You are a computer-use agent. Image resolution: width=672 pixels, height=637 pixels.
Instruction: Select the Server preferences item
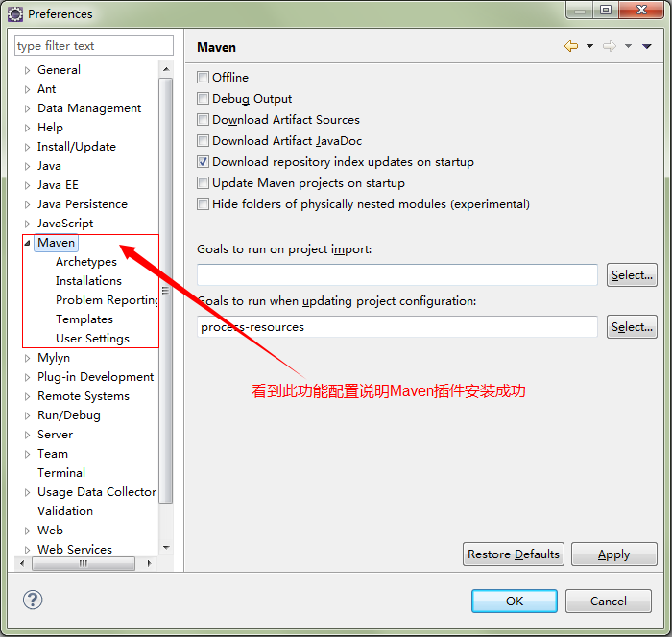pyautogui.click(x=56, y=435)
